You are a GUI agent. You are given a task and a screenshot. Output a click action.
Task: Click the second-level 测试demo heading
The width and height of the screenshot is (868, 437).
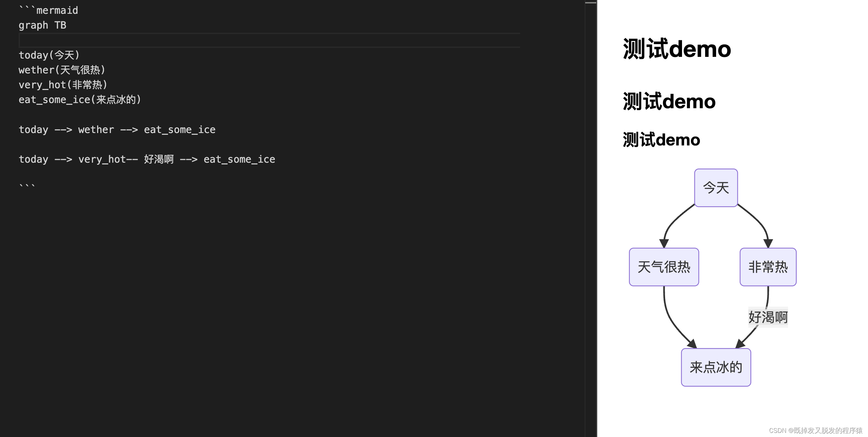click(669, 102)
